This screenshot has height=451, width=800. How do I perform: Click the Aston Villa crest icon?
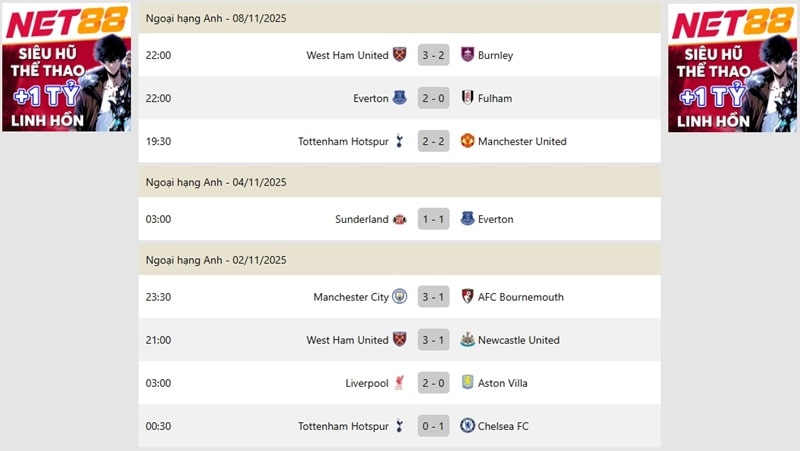pos(467,383)
